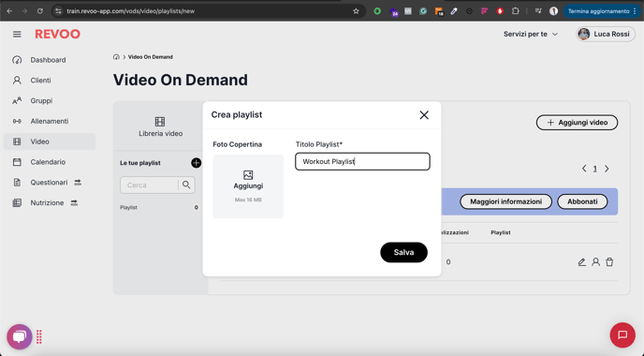Image resolution: width=644 pixels, height=356 pixels.
Task: Click the playlist search magnifier icon
Action: pos(186,185)
